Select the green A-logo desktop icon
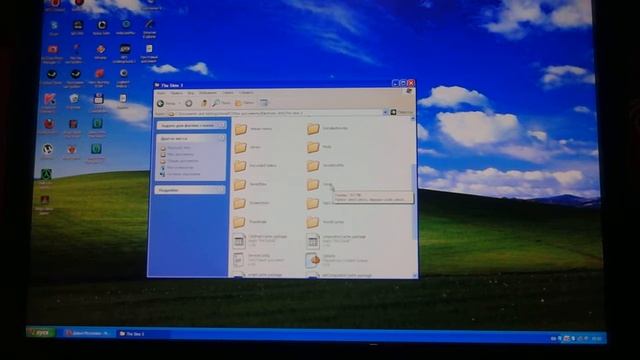The width and height of the screenshot is (640, 360). tap(46, 178)
